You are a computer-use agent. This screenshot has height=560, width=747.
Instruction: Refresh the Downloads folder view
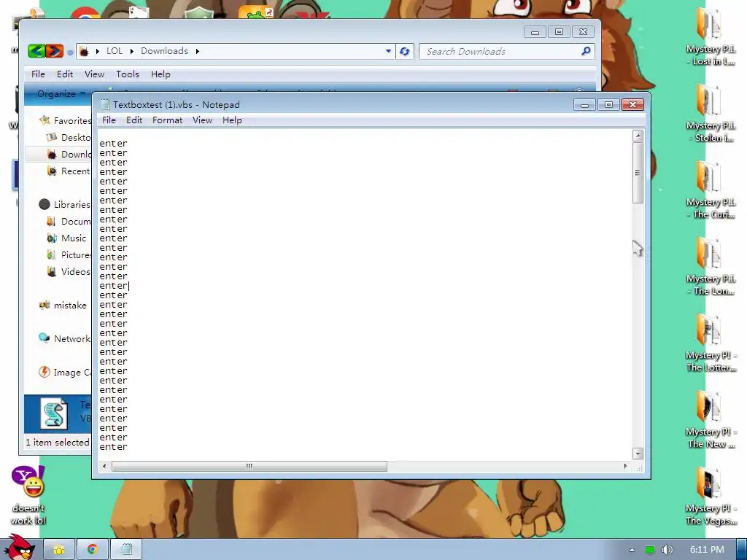click(404, 51)
